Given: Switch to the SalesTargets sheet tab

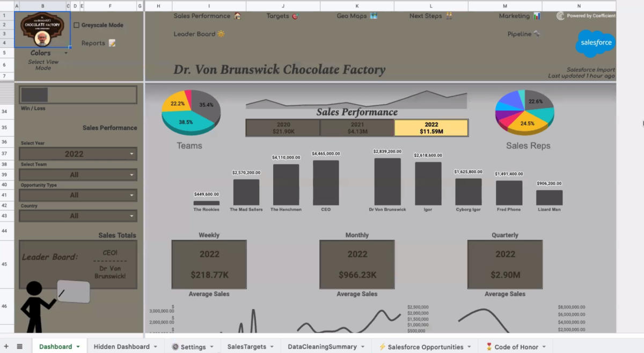Looking at the screenshot, I should 247,347.
